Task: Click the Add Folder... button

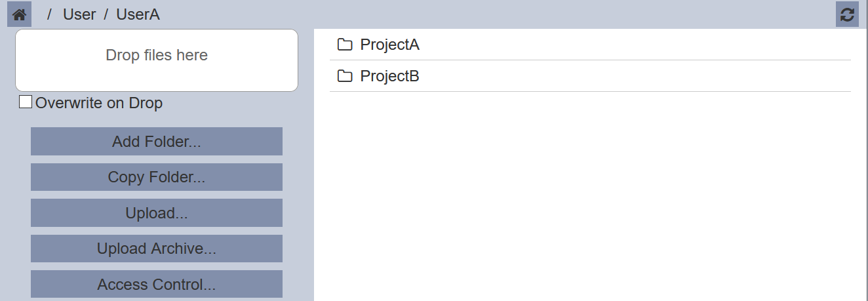Action: (x=157, y=142)
